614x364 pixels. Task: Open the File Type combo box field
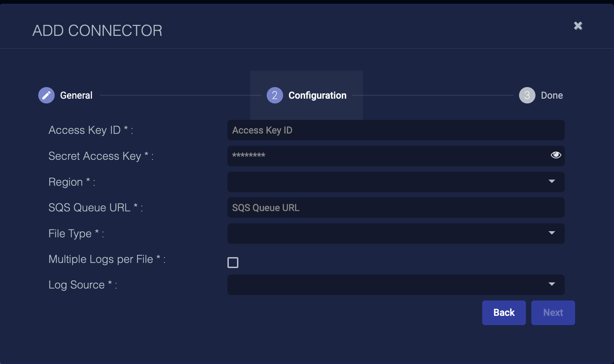coord(386,234)
